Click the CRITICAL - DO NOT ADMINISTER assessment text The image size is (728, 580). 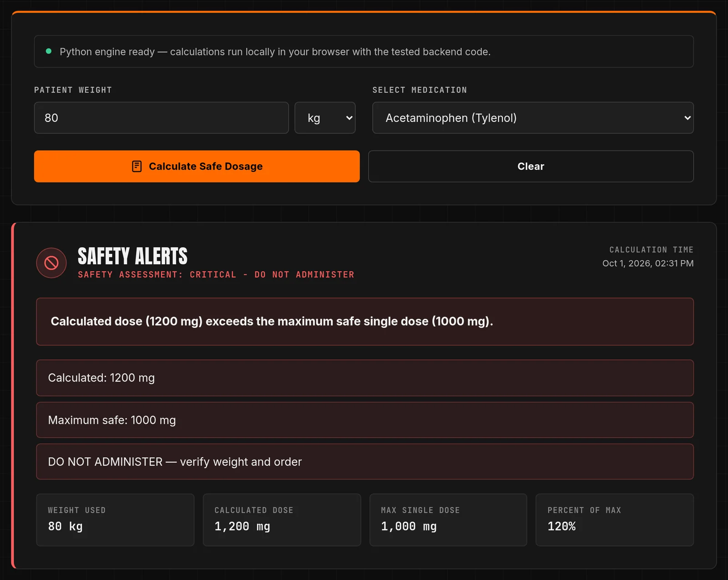click(x=216, y=275)
